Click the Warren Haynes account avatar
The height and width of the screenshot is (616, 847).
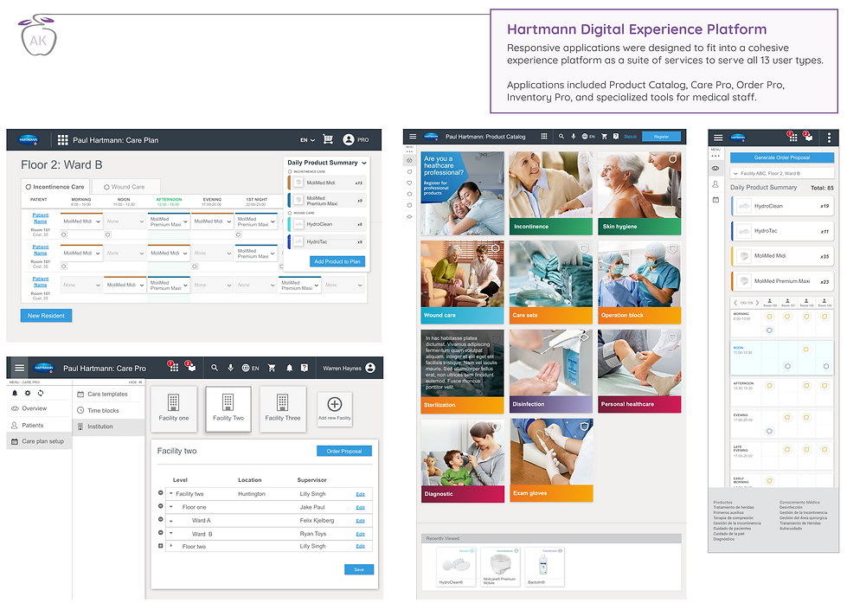[370, 368]
